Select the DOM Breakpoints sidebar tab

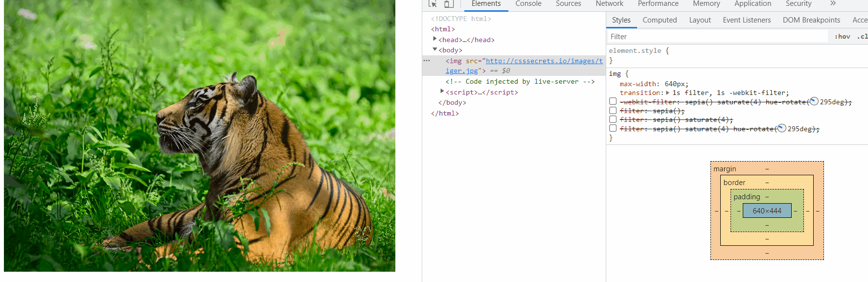click(811, 20)
